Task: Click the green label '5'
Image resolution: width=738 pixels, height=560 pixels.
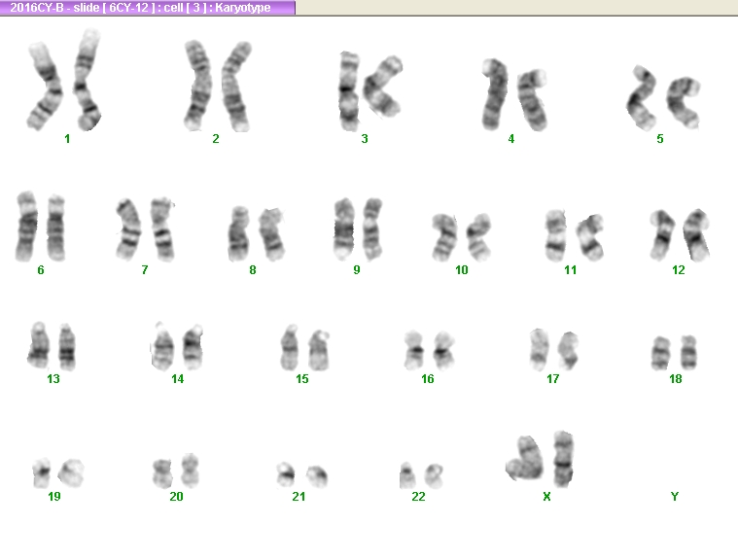Action: pyautogui.click(x=660, y=139)
